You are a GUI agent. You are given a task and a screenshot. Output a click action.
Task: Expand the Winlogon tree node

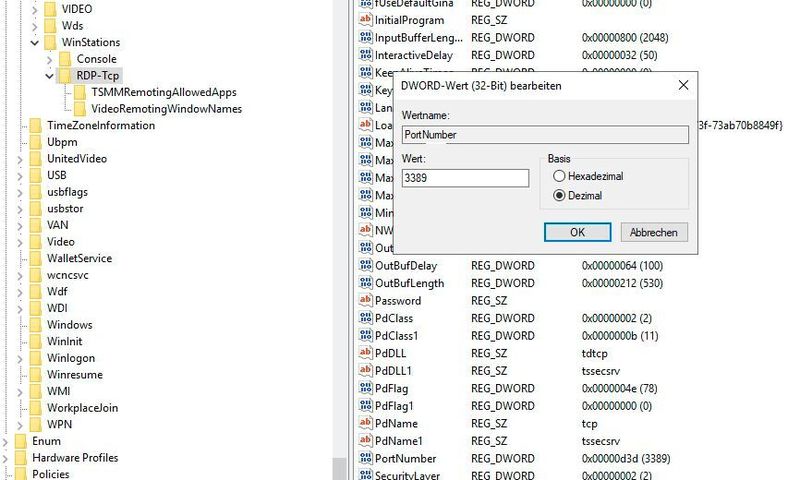click(x=20, y=359)
